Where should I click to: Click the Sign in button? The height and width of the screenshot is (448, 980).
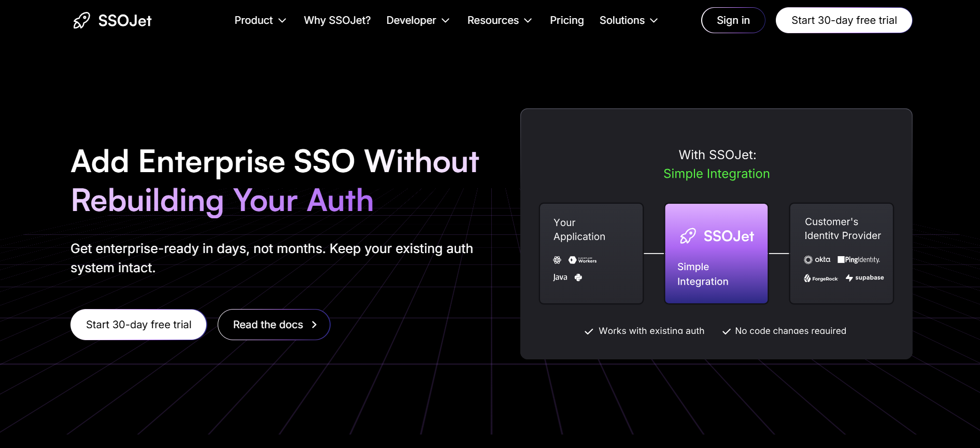[733, 20]
